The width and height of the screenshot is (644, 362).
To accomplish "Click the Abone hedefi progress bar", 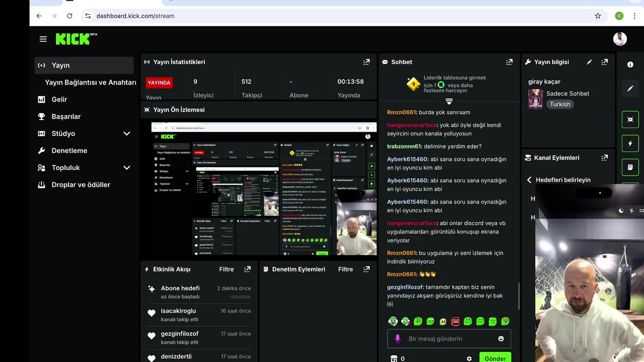I will coord(240,297).
